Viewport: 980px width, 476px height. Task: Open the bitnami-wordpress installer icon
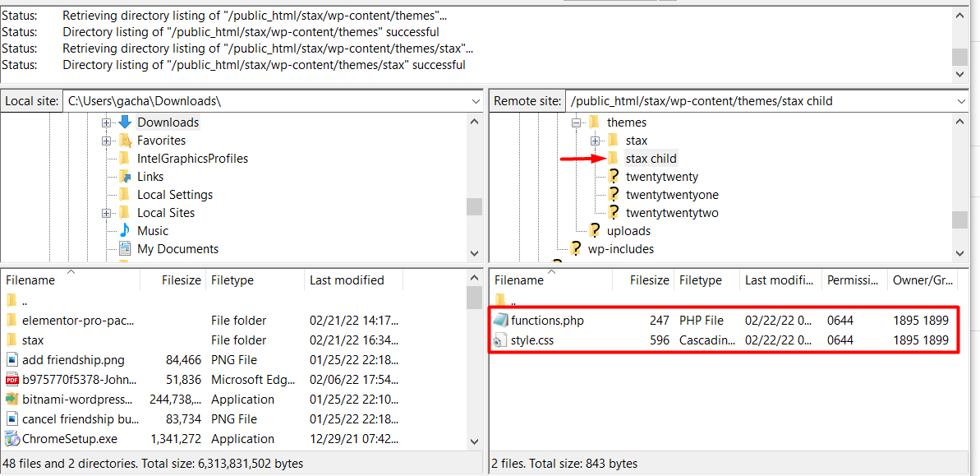click(x=11, y=399)
